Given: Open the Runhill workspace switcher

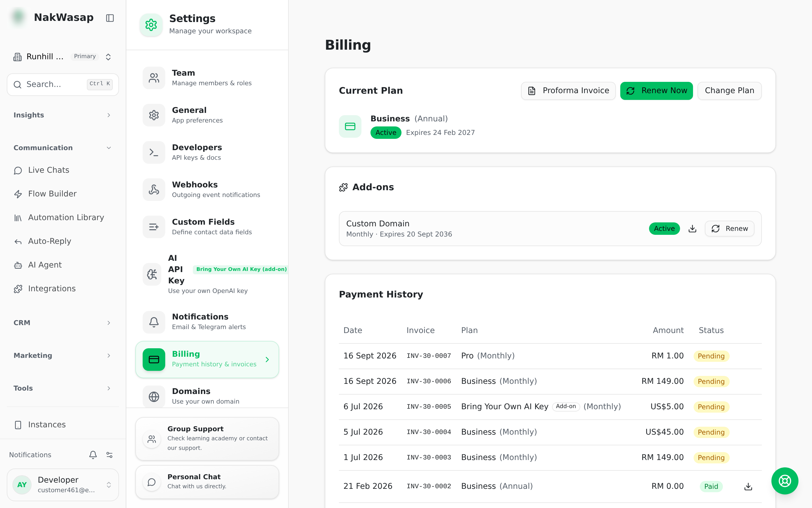Looking at the screenshot, I should point(63,56).
